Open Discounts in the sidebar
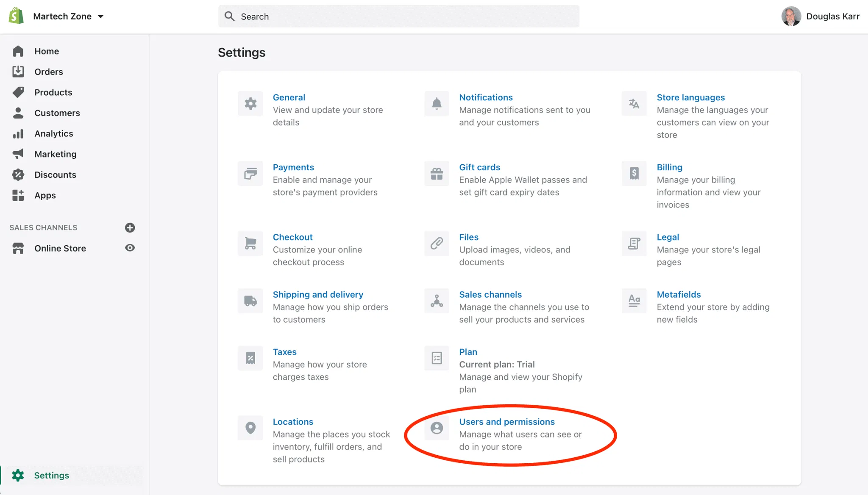Viewport: 868px width, 495px height. coord(55,175)
